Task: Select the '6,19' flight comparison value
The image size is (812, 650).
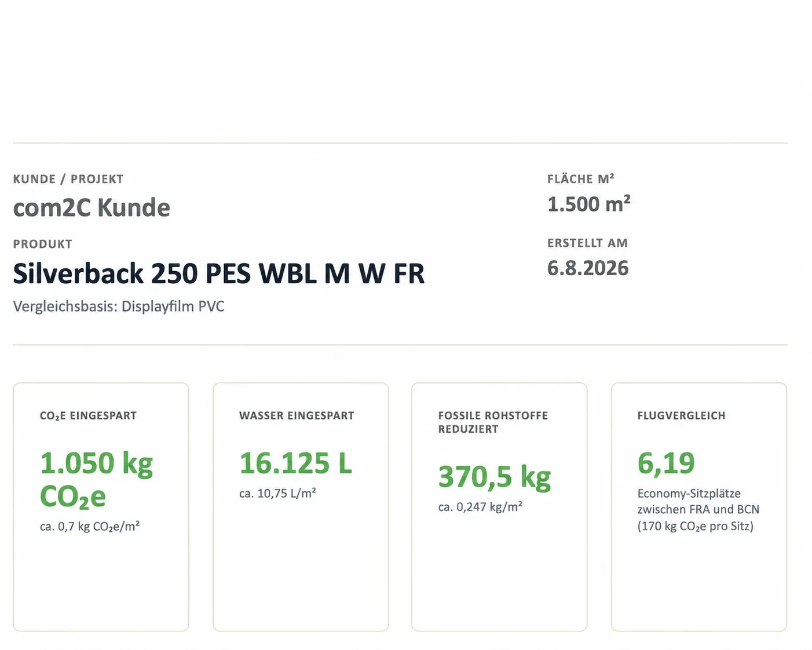Action: pos(666,463)
